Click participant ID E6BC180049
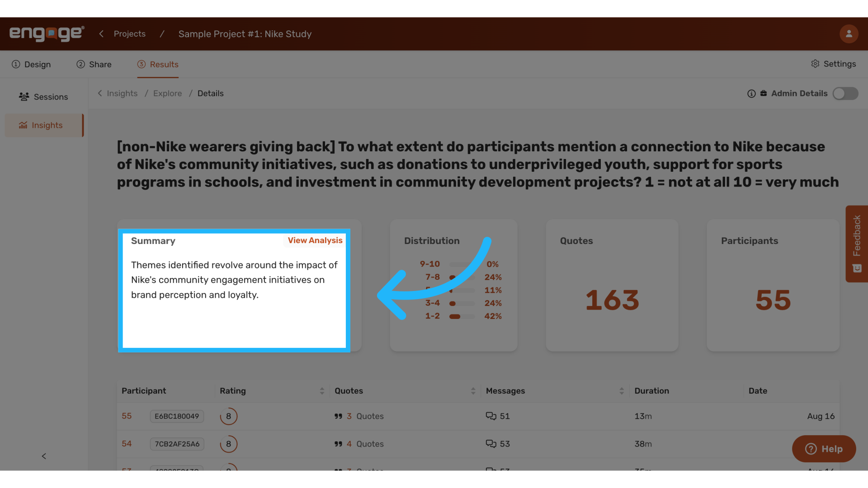 177,416
